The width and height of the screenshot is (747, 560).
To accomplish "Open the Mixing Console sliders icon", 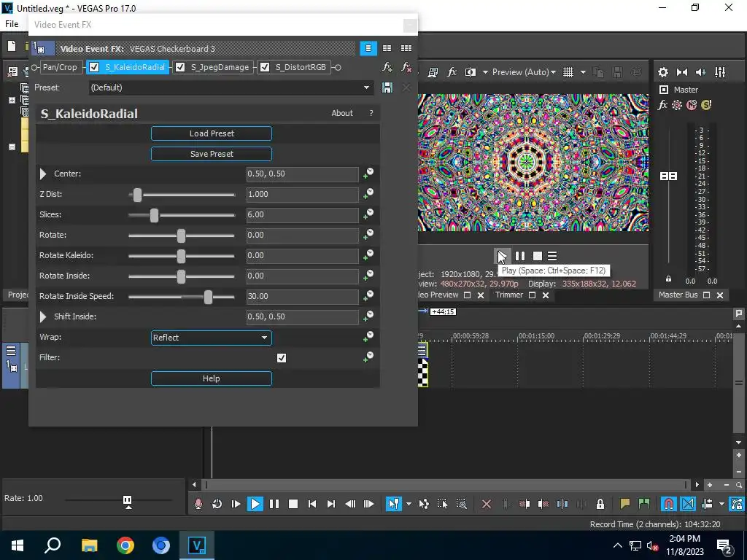I will [x=720, y=72].
